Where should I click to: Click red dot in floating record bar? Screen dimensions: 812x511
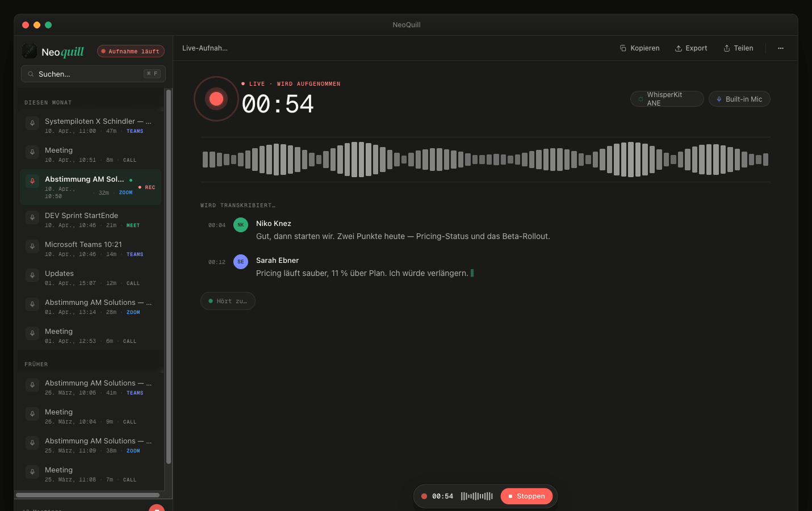(424, 496)
